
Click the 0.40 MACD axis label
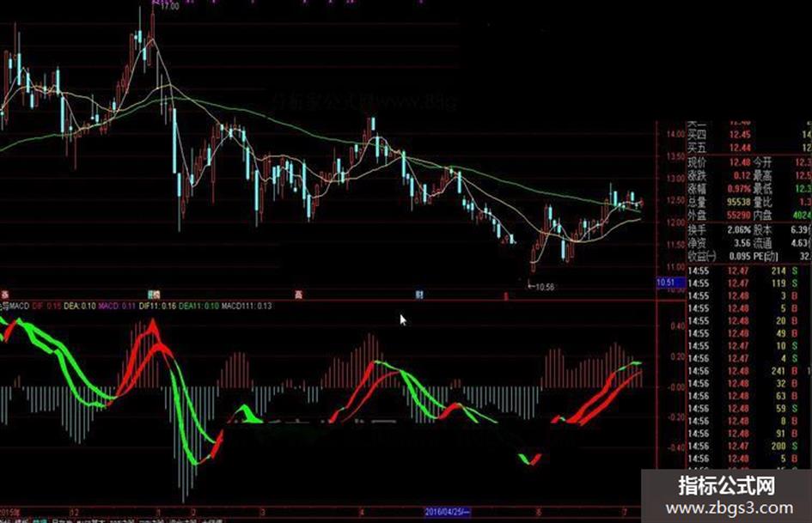pos(678,326)
